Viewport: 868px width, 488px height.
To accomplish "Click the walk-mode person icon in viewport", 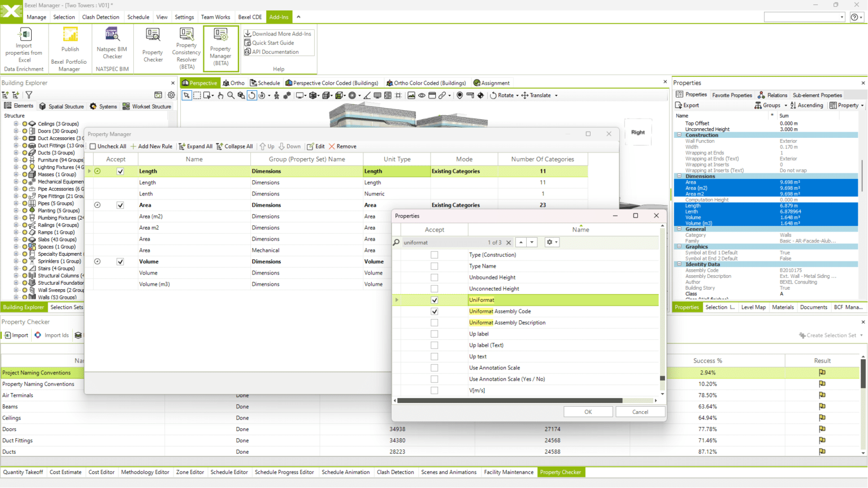I will pos(276,95).
